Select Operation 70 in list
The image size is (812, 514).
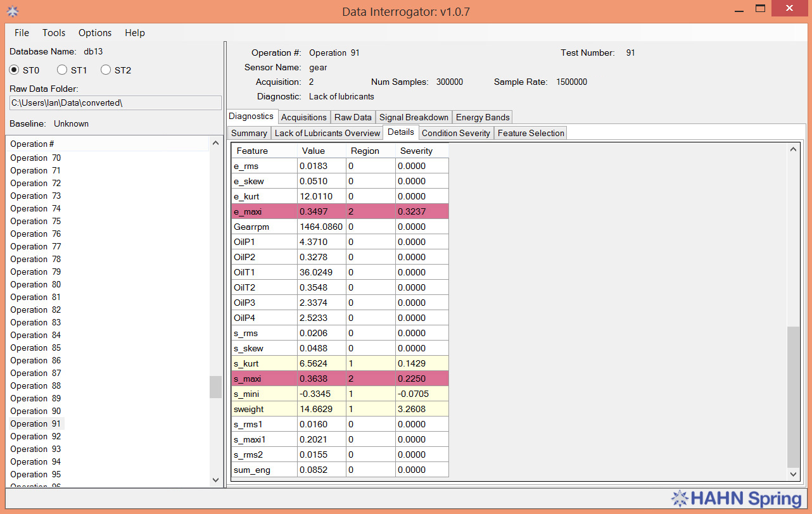tap(35, 158)
